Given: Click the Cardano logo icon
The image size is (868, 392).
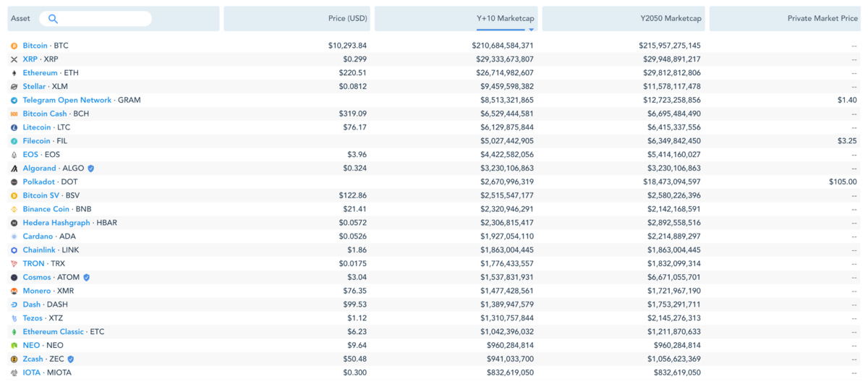Looking at the screenshot, I should point(14,237).
